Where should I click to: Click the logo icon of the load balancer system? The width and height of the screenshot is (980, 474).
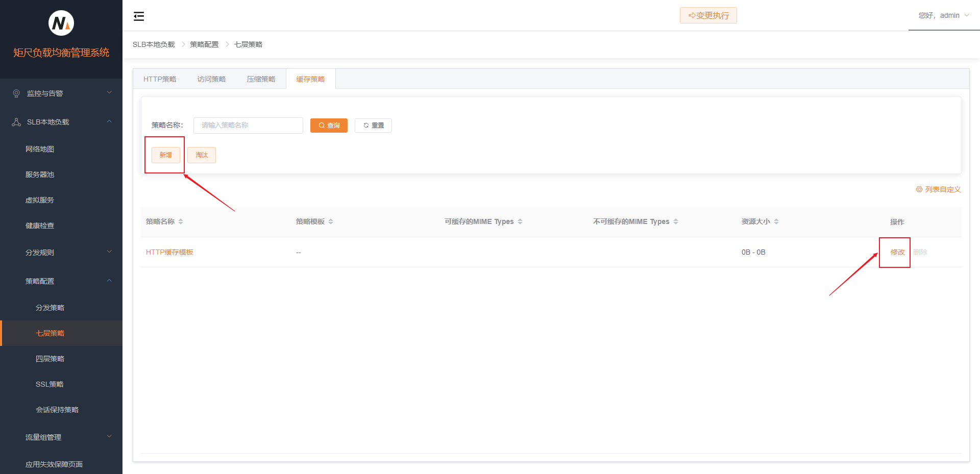(x=61, y=23)
